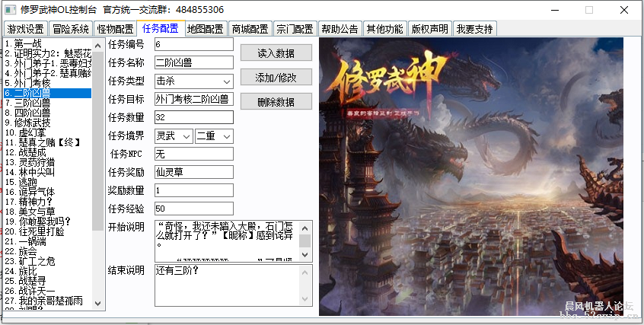Click the 开始说明 scroll down arrow
Viewport: 644px width, 325px height.
[x=304, y=255]
